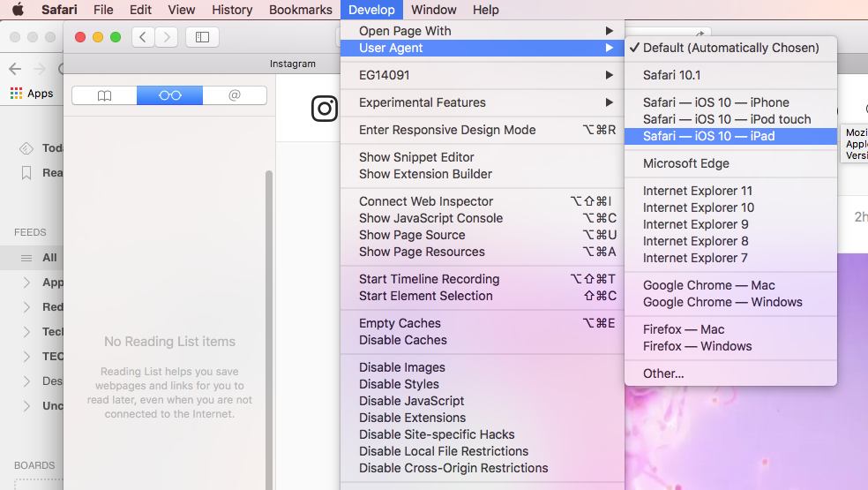
Task: Click the bookmark icon beside 'Rea' in background sidebar
Action: click(26, 173)
